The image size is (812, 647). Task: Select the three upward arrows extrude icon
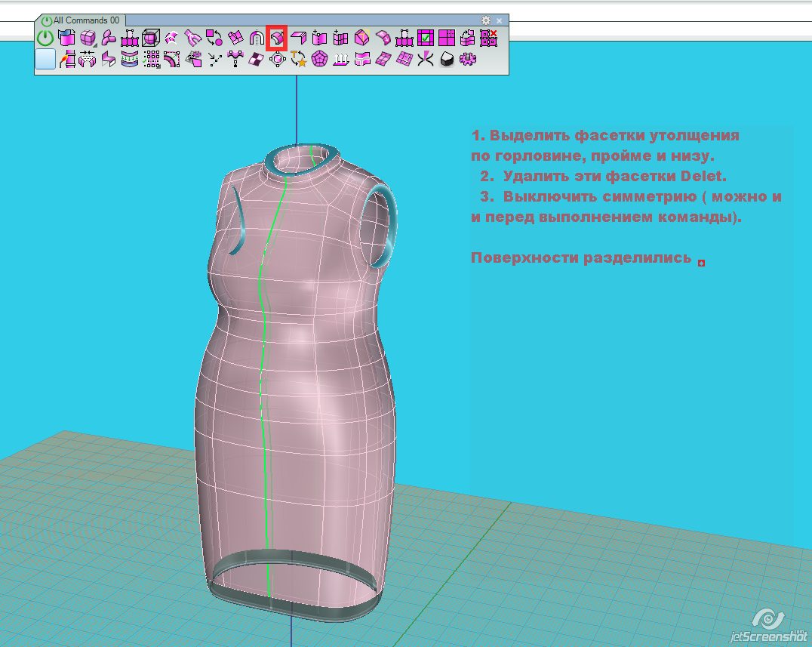point(340,60)
